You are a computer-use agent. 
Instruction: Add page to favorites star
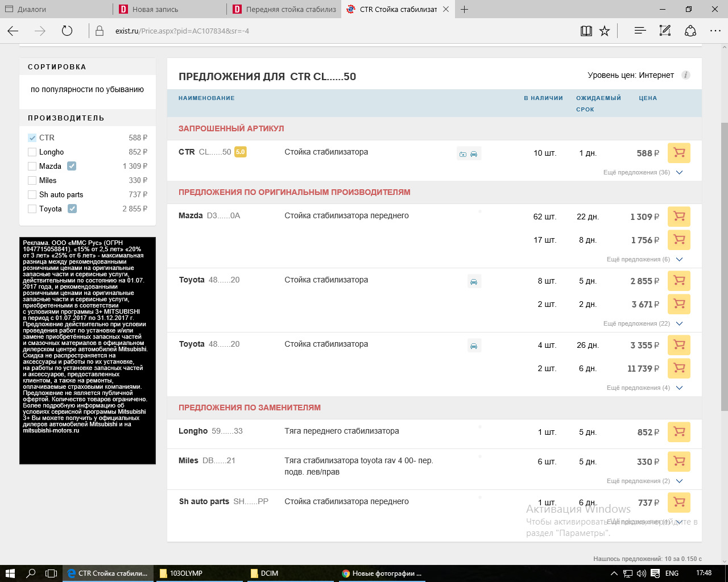click(605, 31)
